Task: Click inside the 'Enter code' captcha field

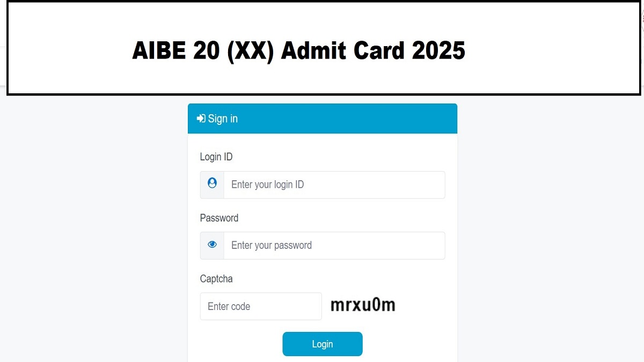Action: (261, 306)
